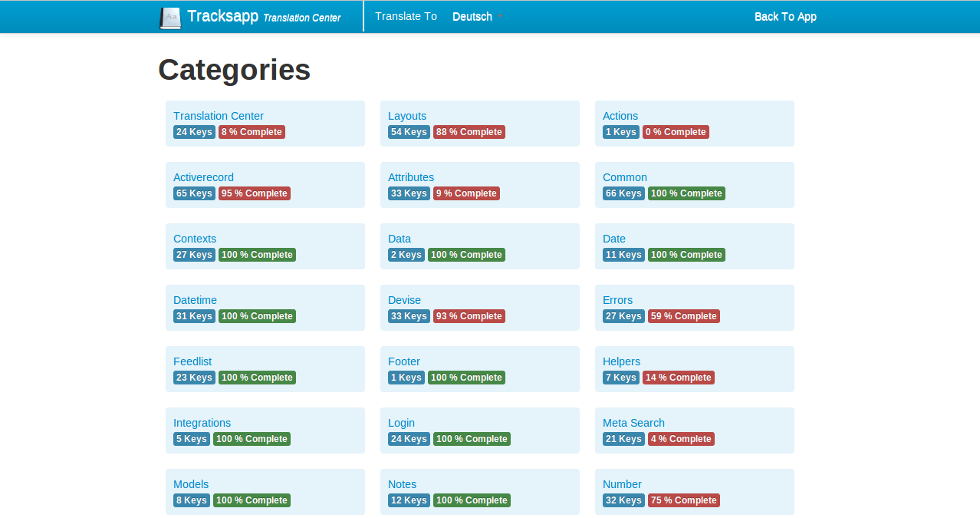Click the 75 % Complete badge for Number
This screenshot has height=518, width=980.
(683, 500)
